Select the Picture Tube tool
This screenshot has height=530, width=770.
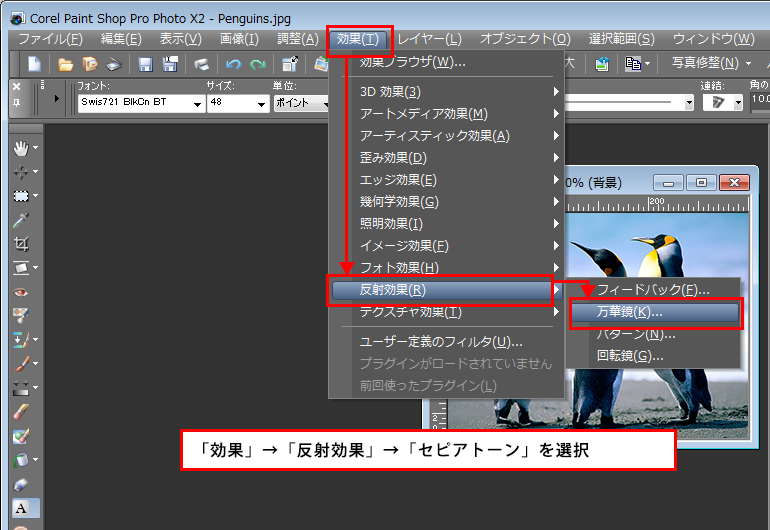pos(21,484)
